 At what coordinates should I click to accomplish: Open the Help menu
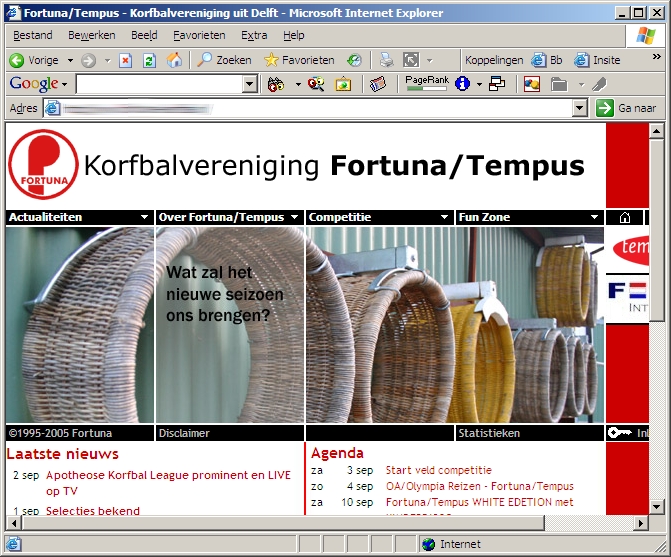pyautogui.click(x=294, y=35)
